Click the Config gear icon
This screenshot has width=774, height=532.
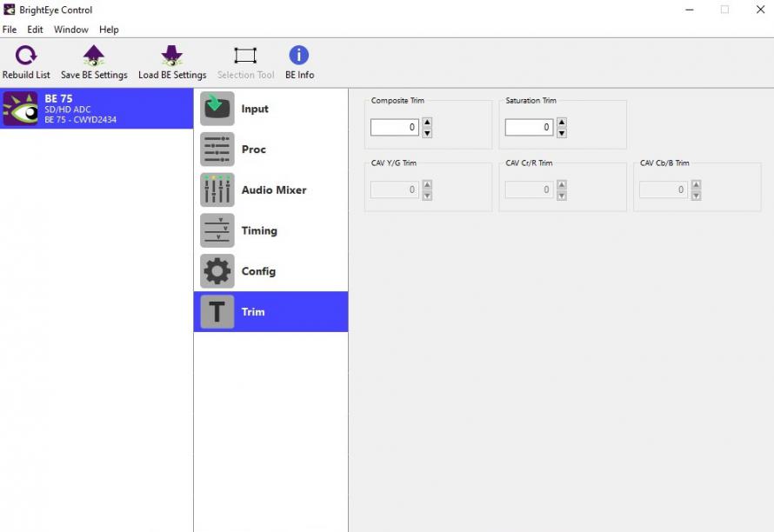coord(217,271)
